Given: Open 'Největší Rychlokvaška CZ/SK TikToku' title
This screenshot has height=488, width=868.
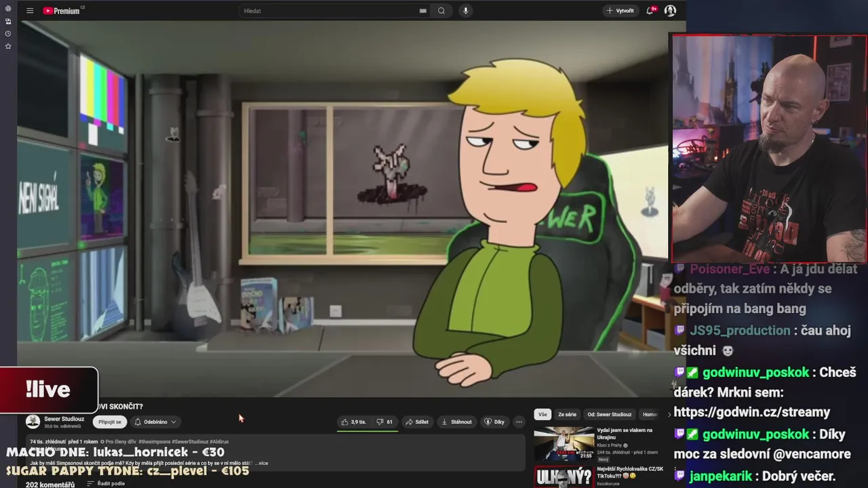Looking at the screenshot, I should pos(630,472).
